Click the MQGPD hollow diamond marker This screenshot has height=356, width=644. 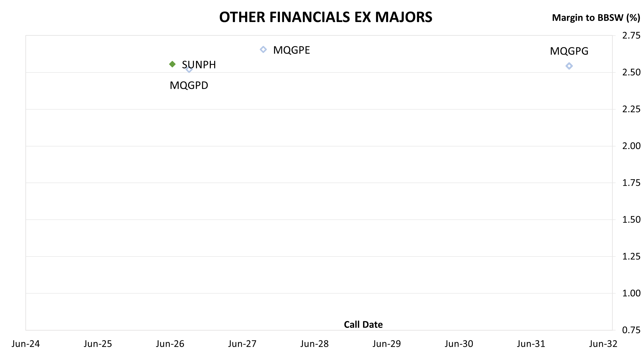pos(189,69)
